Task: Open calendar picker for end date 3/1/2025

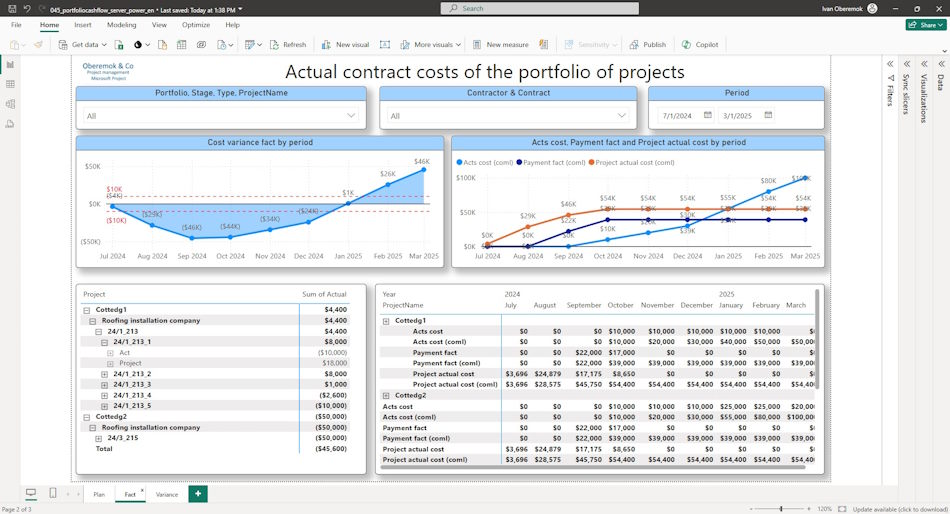Action: click(x=768, y=115)
